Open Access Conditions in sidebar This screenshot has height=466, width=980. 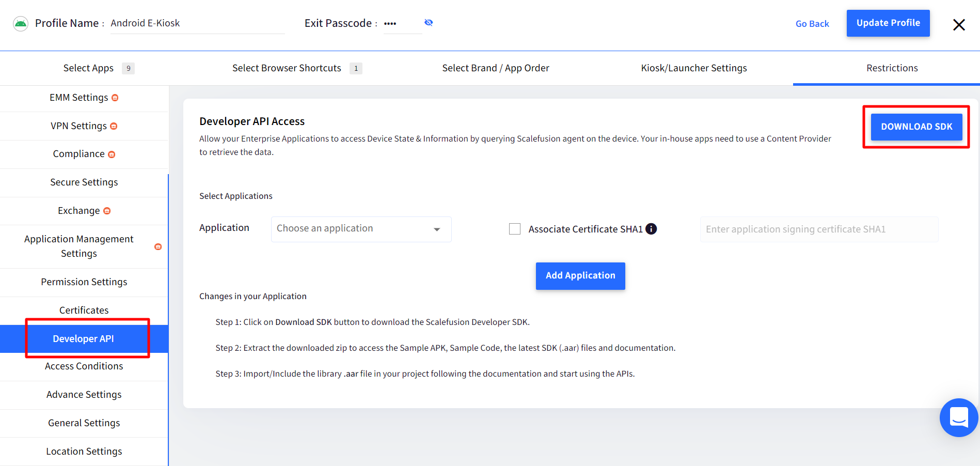(84, 366)
